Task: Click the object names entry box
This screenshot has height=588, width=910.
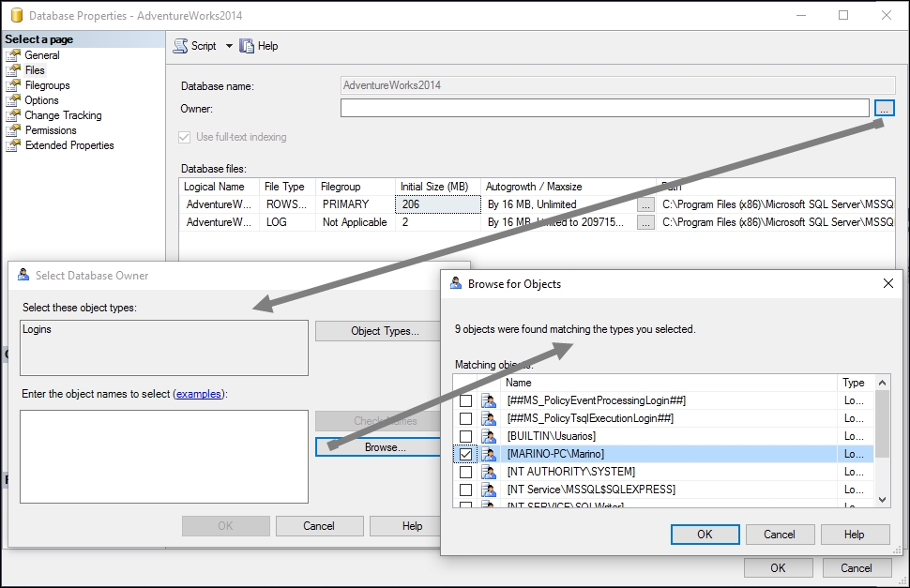Action: point(164,457)
